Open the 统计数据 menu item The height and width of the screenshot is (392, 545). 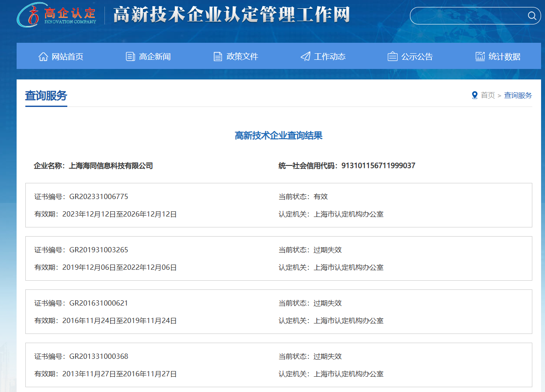pyautogui.click(x=504, y=57)
